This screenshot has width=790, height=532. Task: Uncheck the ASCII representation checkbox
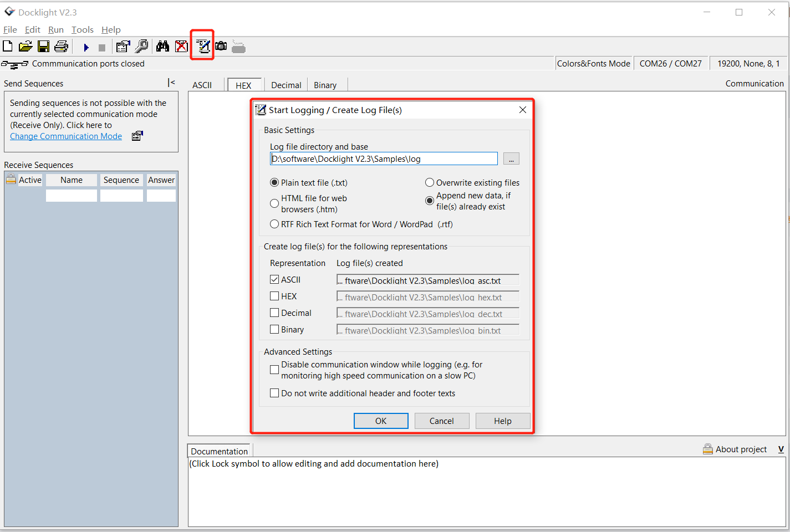(274, 279)
